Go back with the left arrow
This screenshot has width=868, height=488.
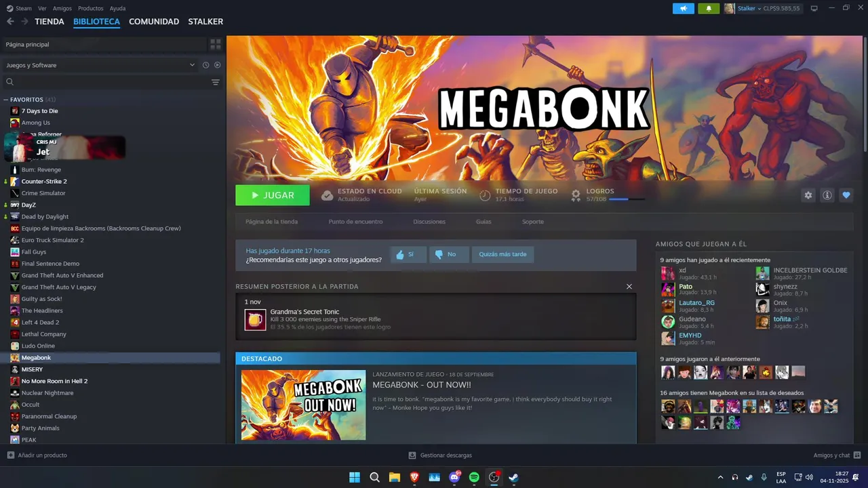10,22
